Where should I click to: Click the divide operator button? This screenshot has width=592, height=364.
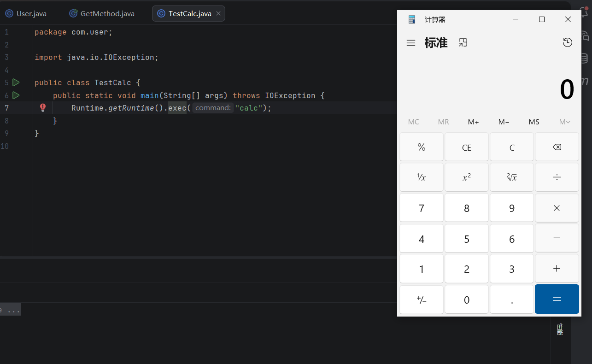557,177
